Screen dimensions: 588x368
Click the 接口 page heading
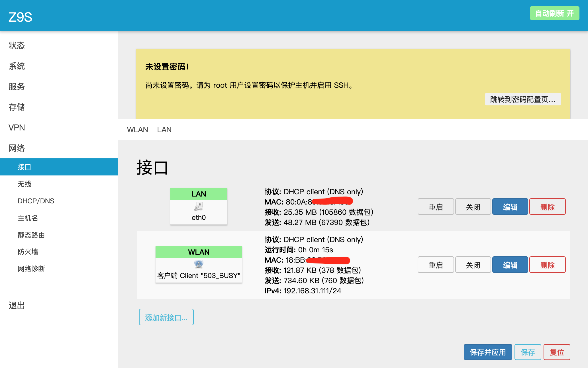pyautogui.click(x=152, y=167)
